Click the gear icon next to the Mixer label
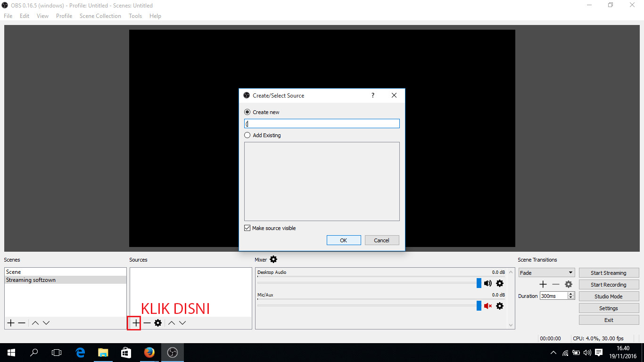The width and height of the screenshot is (644, 362). [x=273, y=259]
